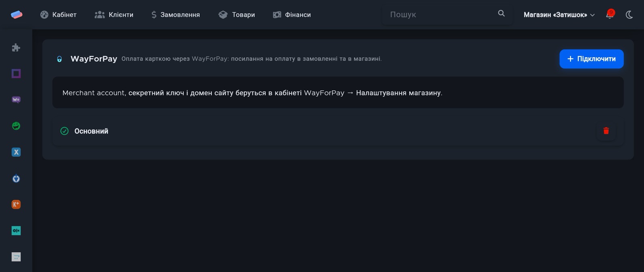Click the magnifying glass search icon
This screenshot has height=272, width=644.
501,13
